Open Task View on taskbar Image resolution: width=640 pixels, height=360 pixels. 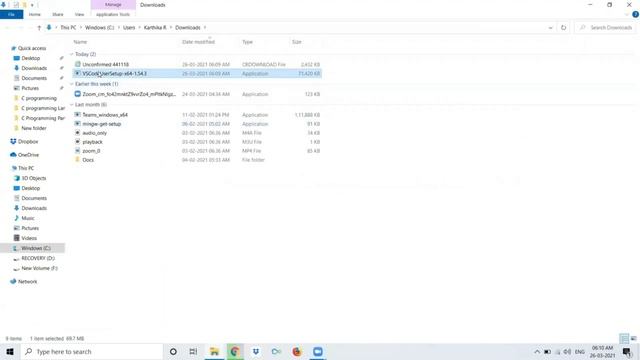[x=193, y=351]
